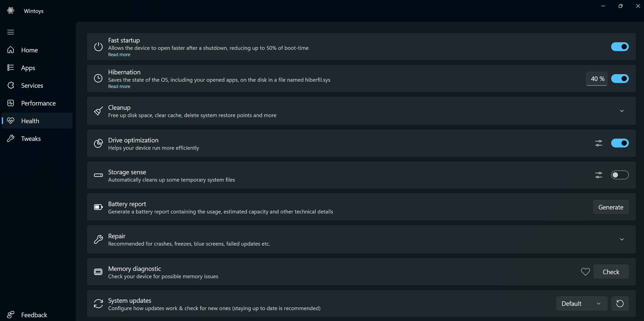The width and height of the screenshot is (644, 321).
Task: Click the heart icon beside Memory diagnostic
Action: point(585,272)
